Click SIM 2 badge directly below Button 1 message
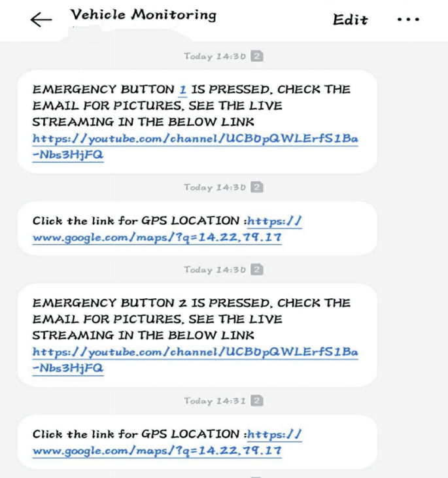The width and height of the screenshot is (448, 478). point(258,188)
